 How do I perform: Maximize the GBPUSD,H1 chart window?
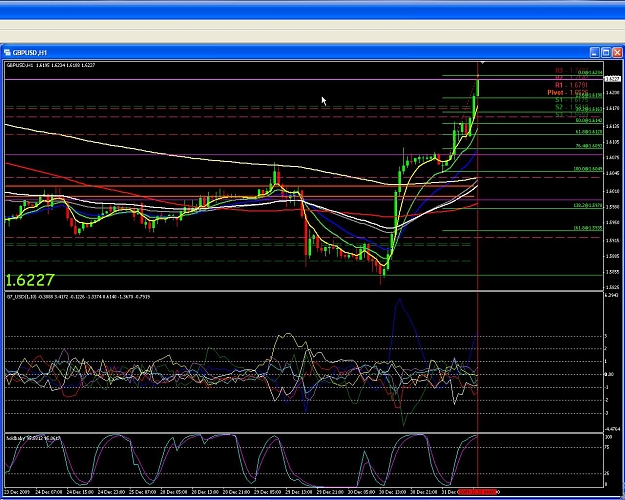point(606,53)
